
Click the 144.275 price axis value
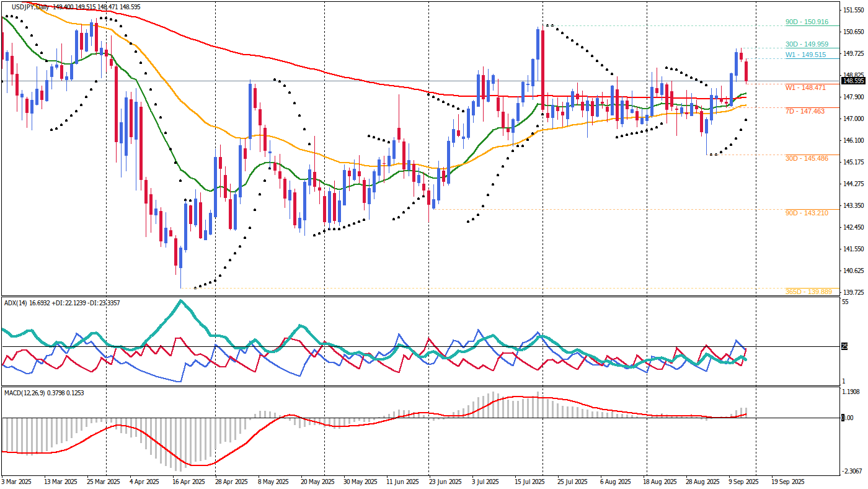pos(854,184)
